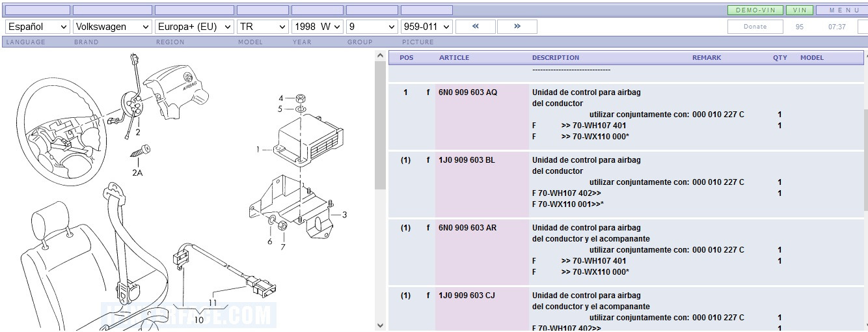Select article 1J0 909 603 BL

pyautogui.click(x=466, y=160)
